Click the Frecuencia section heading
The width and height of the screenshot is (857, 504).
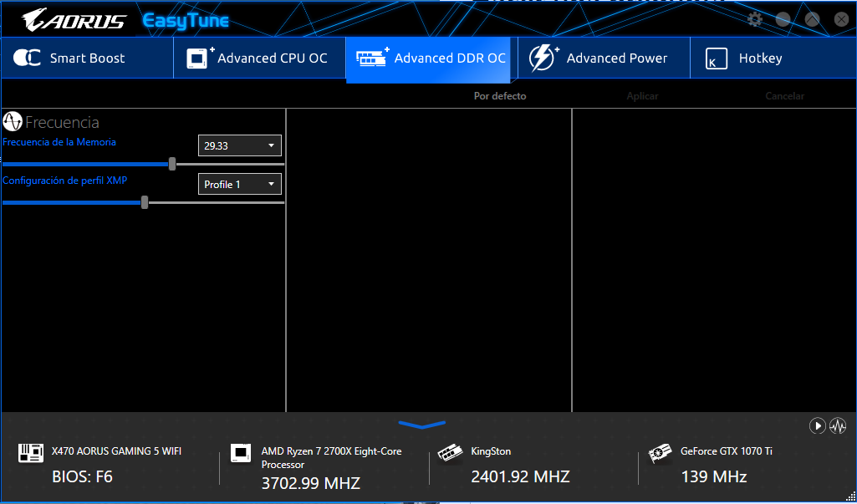(x=62, y=122)
